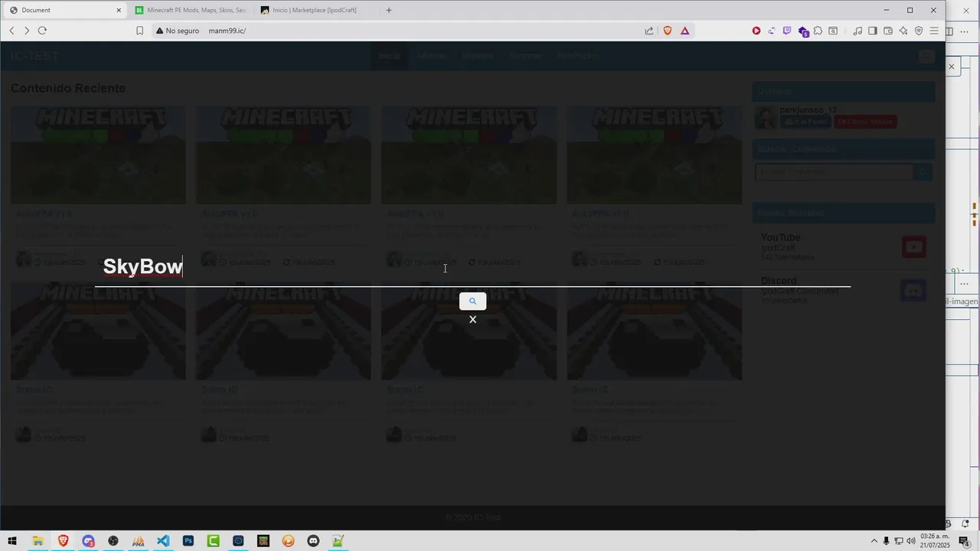The height and width of the screenshot is (551, 980).
Task: Open the Brave Wallet icon
Action: pyautogui.click(x=888, y=31)
